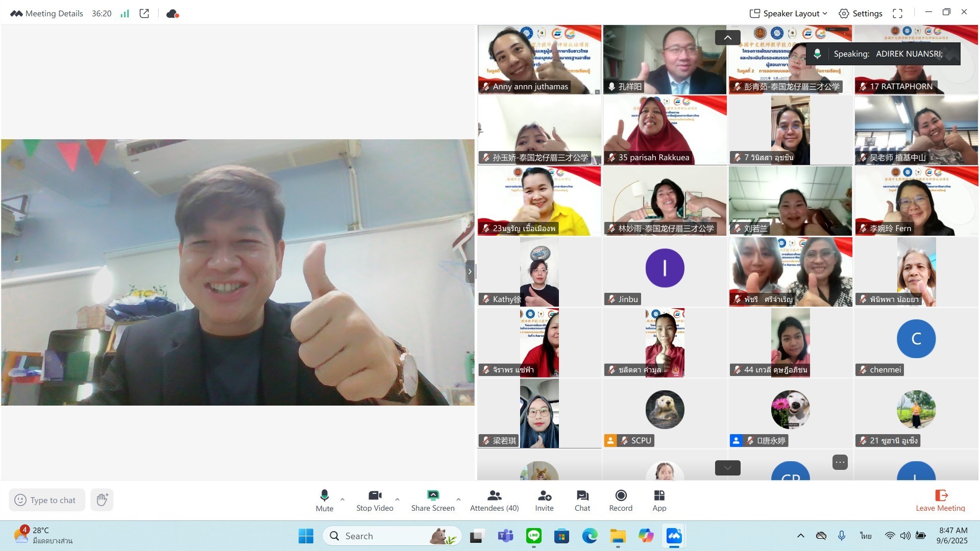Click the raise hand icon
Viewport: 980px width, 551px height.
[102, 500]
